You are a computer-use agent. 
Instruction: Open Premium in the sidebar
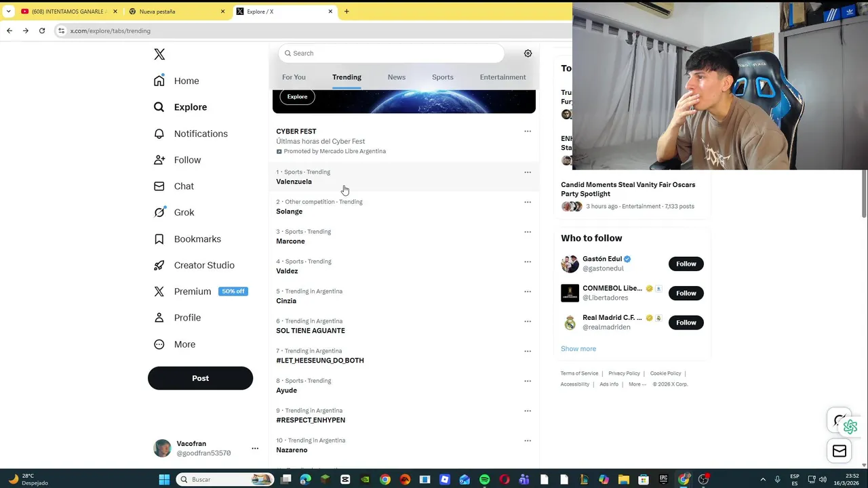[201, 291]
